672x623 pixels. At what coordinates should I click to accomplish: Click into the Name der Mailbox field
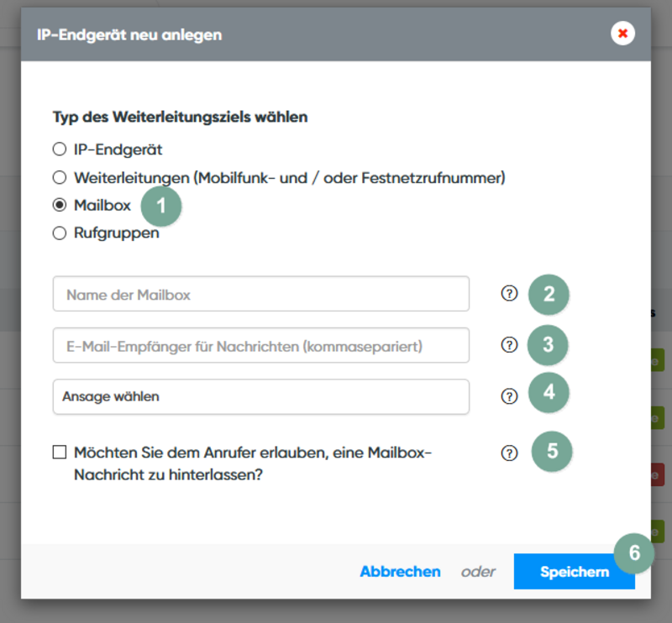[x=260, y=294]
